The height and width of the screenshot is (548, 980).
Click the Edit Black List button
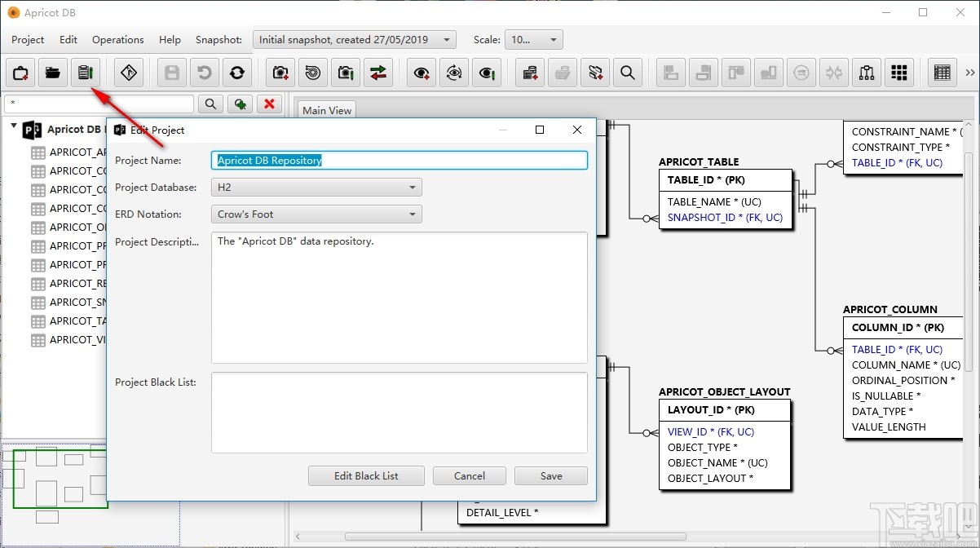(366, 475)
